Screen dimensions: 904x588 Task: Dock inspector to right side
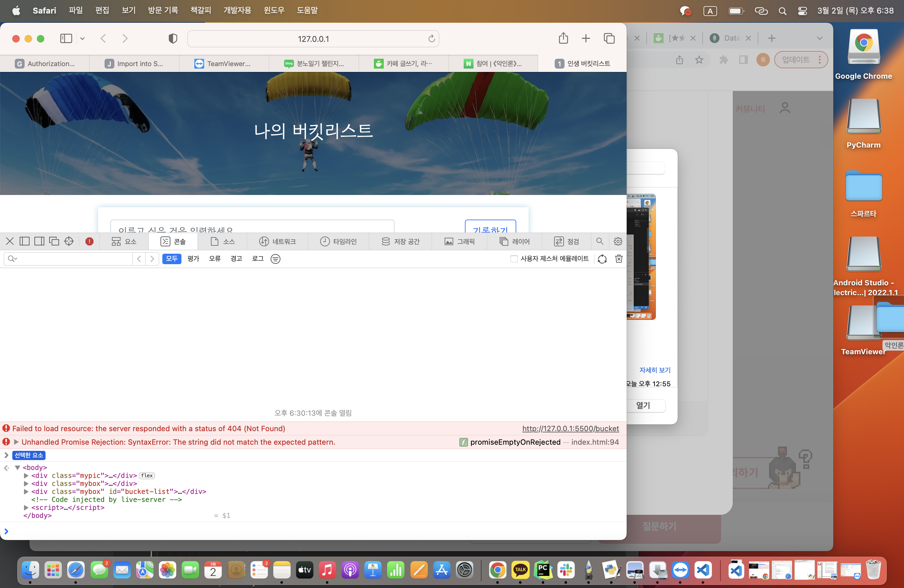39,241
